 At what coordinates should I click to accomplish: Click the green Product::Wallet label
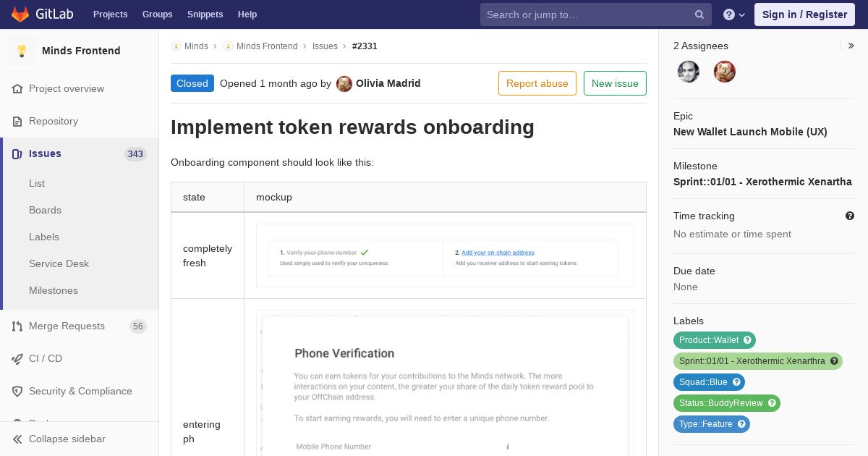pos(715,340)
